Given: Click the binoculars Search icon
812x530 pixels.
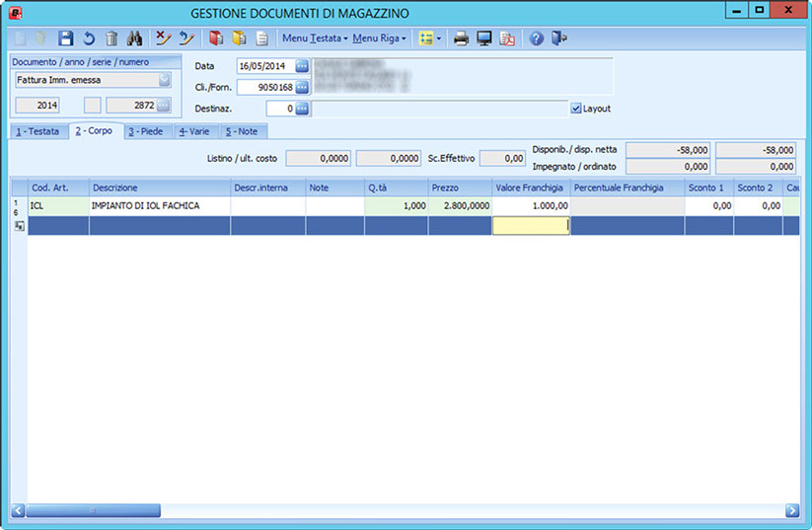Looking at the screenshot, I should pyautogui.click(x=136, y=38).
